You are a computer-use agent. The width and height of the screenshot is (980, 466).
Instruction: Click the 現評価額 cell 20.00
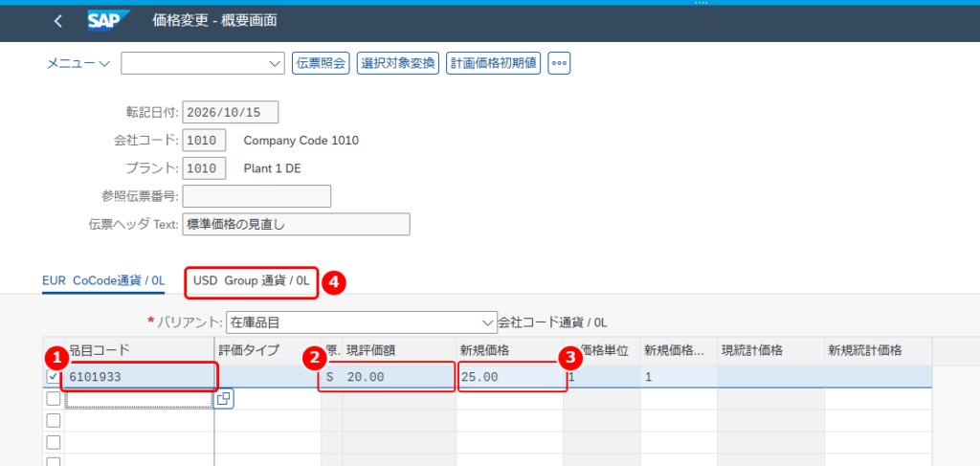tap(399, 377)
